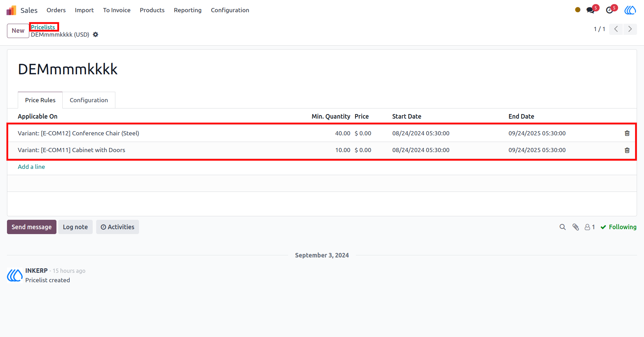This screenshot has height=337, width=644.
Task: Click the Sales app title
Action: (x=29, y=10)
